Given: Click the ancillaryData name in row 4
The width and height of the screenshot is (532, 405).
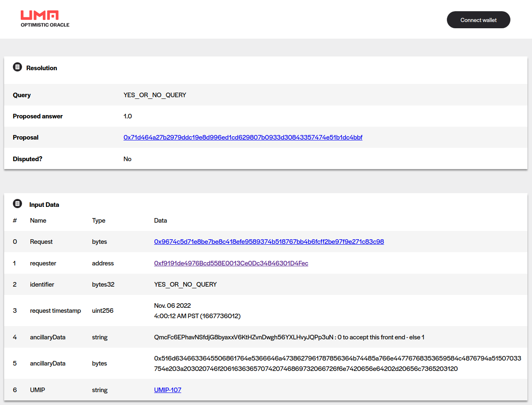Looking at the screenshot, I should 48,337.
